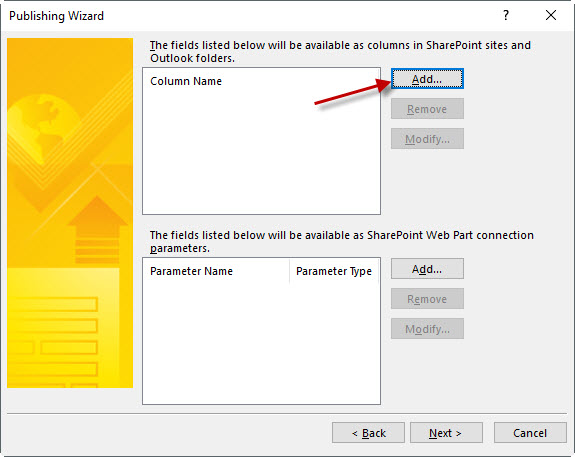Viewport: 575px width, 457px height.
Task: Click the SharePoint Web Part parameters description
Action: pos(341,241)
